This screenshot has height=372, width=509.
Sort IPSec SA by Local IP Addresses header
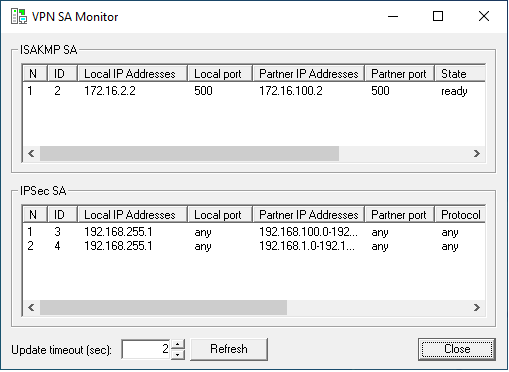pos(132,214)
